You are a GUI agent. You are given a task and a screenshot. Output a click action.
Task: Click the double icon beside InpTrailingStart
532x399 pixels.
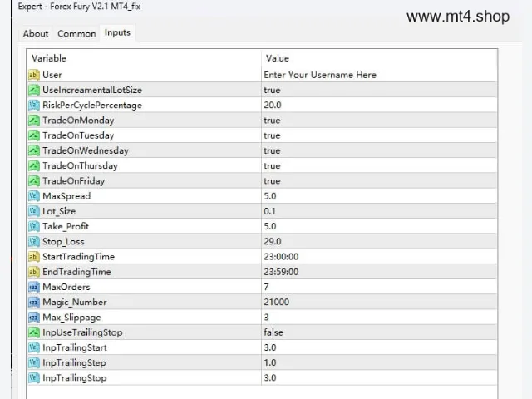(33, 347)
